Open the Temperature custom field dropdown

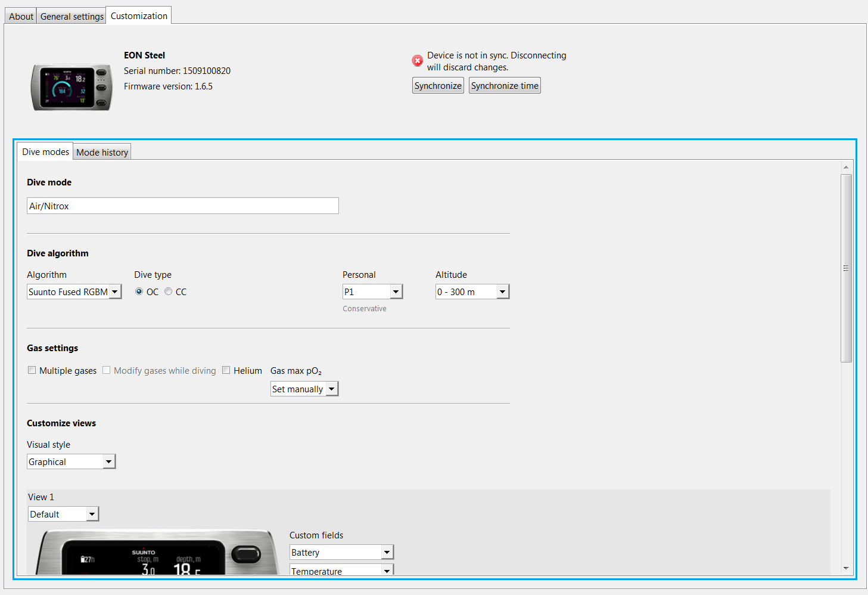pyautogui.click(x=342, y=570)
